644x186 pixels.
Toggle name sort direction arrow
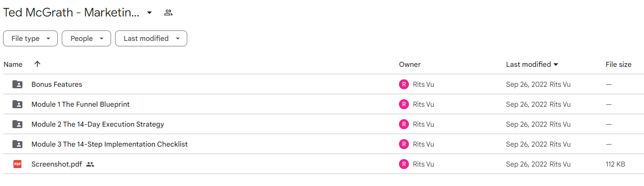click(37, 64)
